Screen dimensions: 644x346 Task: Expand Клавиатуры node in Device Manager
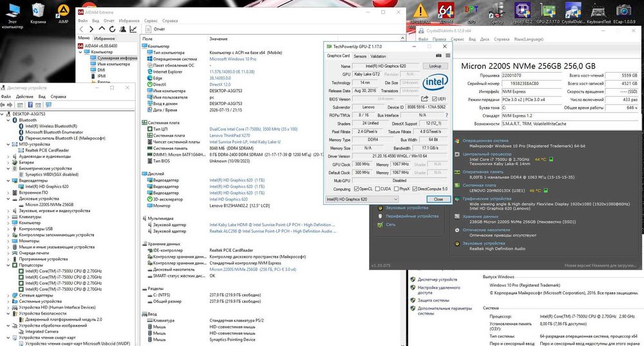pyautogui.click(x=8, y=216)
